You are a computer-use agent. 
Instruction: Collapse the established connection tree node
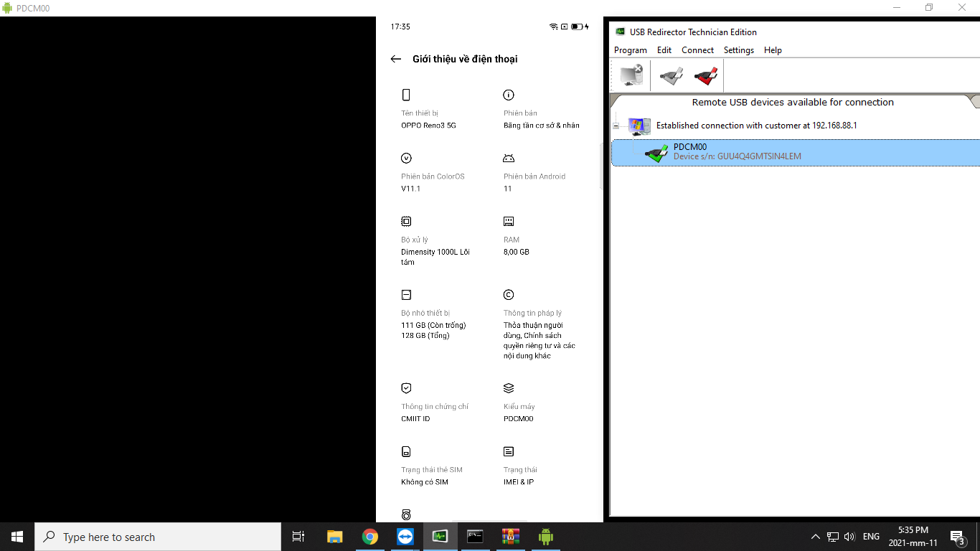616,126
